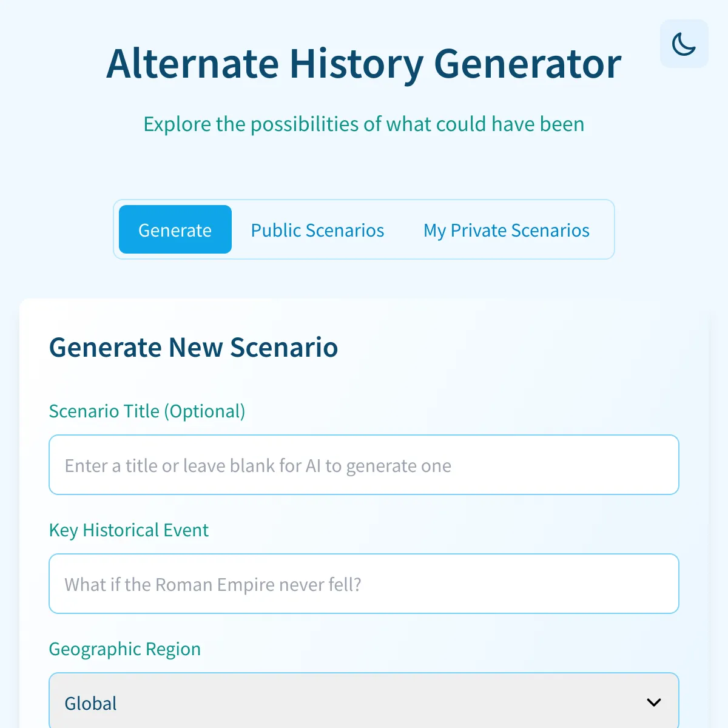The height and width of the screenshot is (728, 728).
Task: Focus the Scenario Title input field
Action: coord(364,465)
